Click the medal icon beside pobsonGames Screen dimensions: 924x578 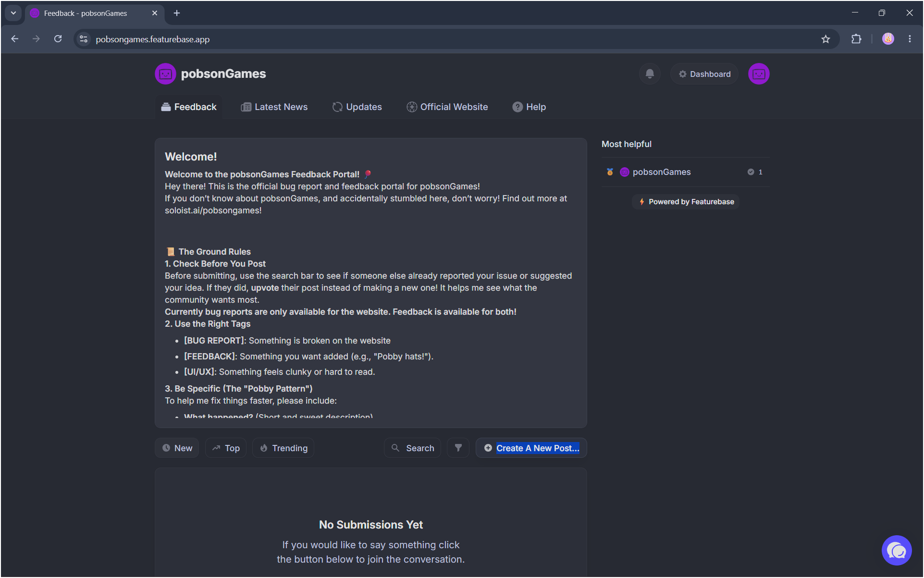610,172
